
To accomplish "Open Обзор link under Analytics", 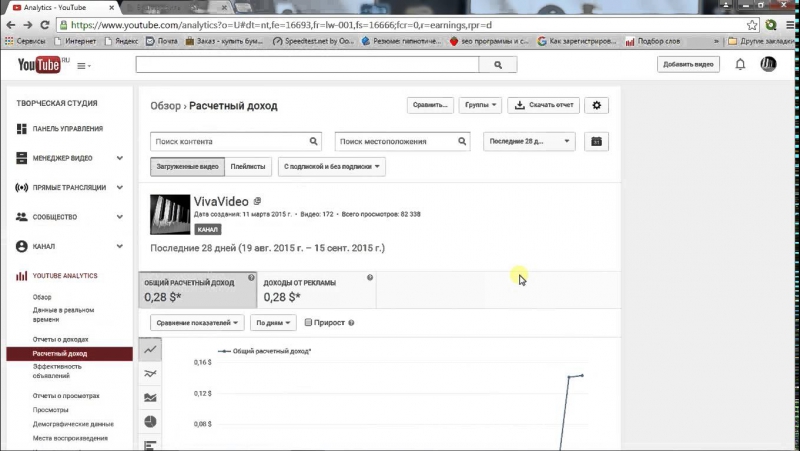I will click(42, 297).
